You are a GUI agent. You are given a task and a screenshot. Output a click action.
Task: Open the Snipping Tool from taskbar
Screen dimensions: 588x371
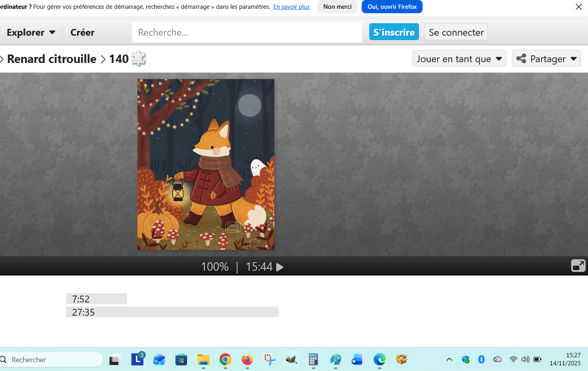coord(270,360)
